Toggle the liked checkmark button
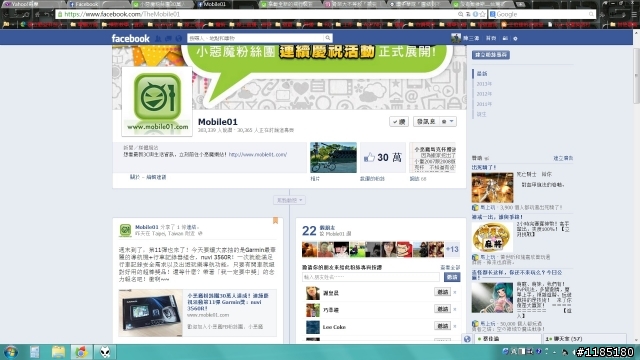 pyautogui.click(x=399, y=122)
